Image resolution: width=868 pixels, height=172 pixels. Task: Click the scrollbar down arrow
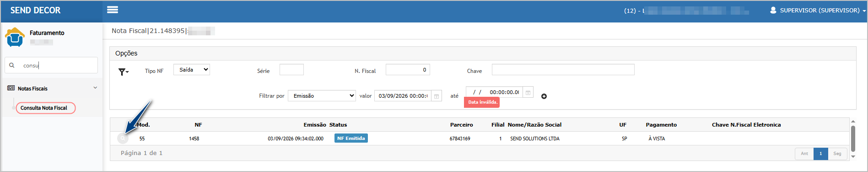(x=853, y=157)
